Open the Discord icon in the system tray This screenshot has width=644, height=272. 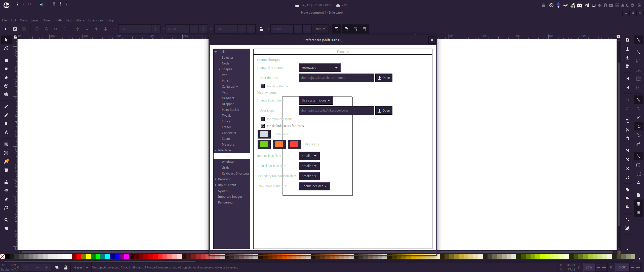[x=579, y=5]
